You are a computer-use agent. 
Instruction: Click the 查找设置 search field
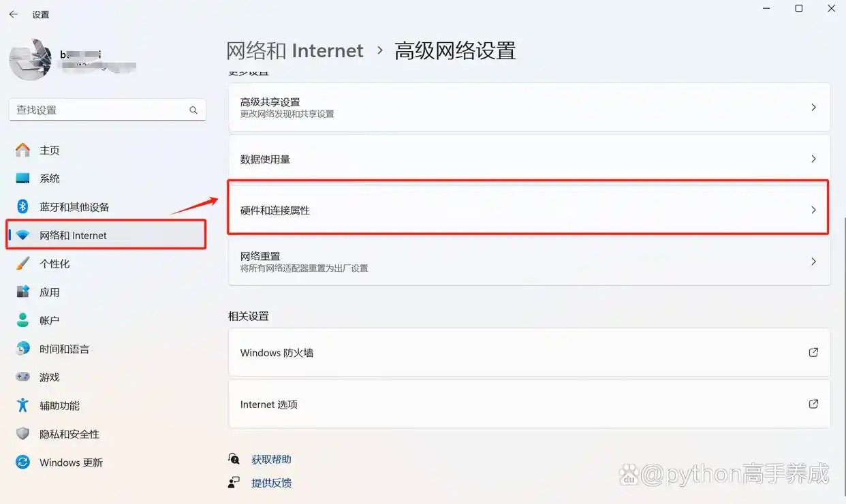(107, 110)
